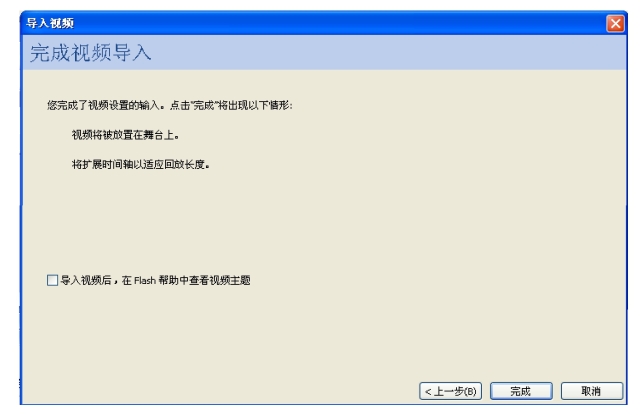The width and height of the screenshot is (644, 415).
Task: Tick the square box left of 导入视频后
Action: point(53,280)
